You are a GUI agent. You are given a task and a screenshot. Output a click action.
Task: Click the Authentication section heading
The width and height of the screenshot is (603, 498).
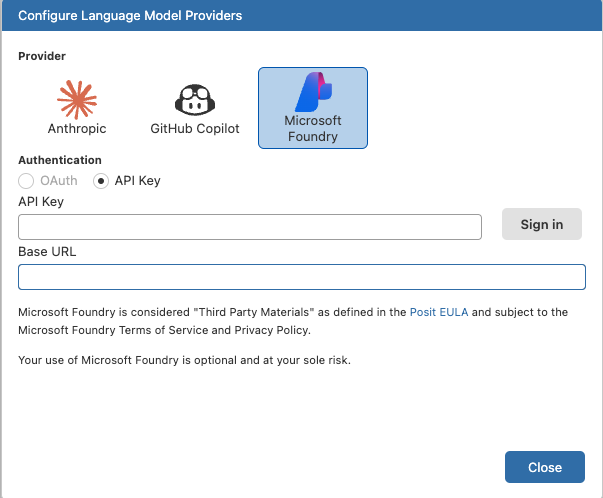pos(60,160)
